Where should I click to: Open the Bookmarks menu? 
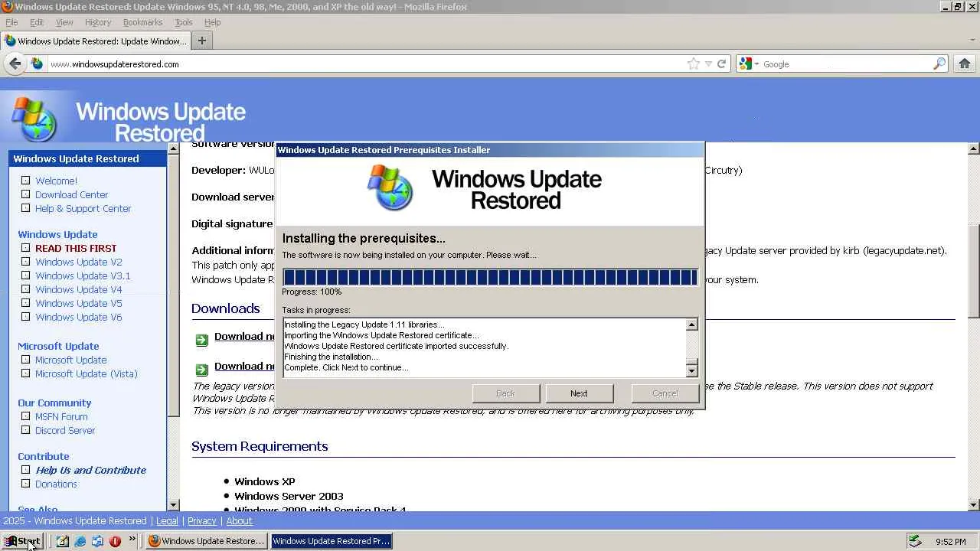click(142, 22)
